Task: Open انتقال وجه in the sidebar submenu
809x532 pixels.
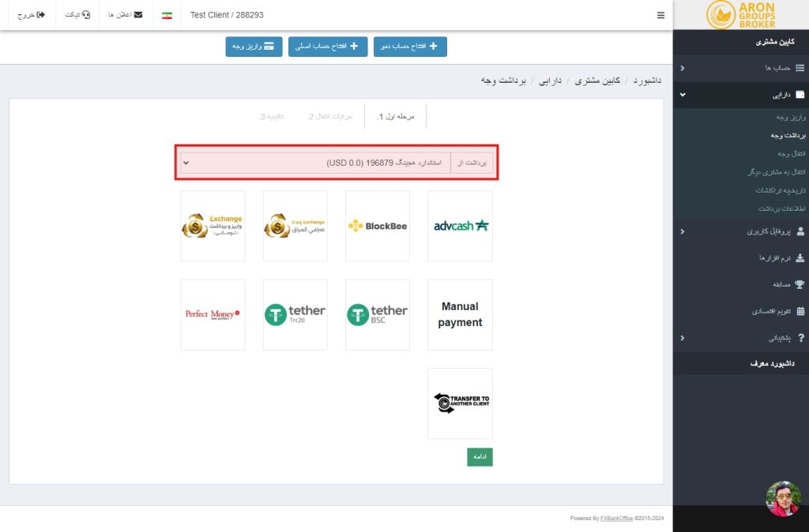Action: coord(792,154)
